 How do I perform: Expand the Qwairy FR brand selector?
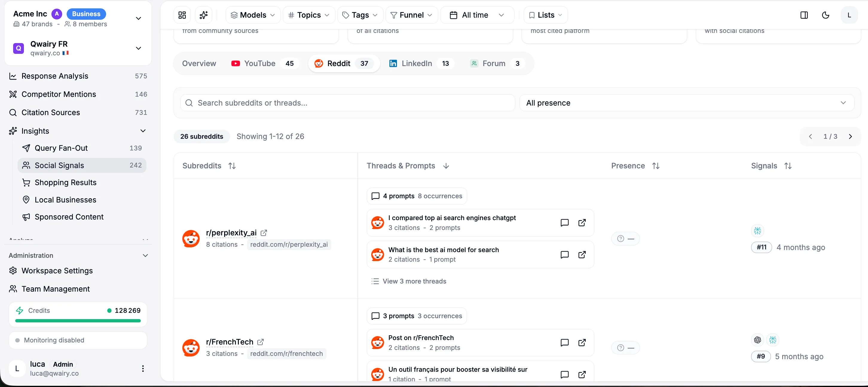tap(138, 48)
